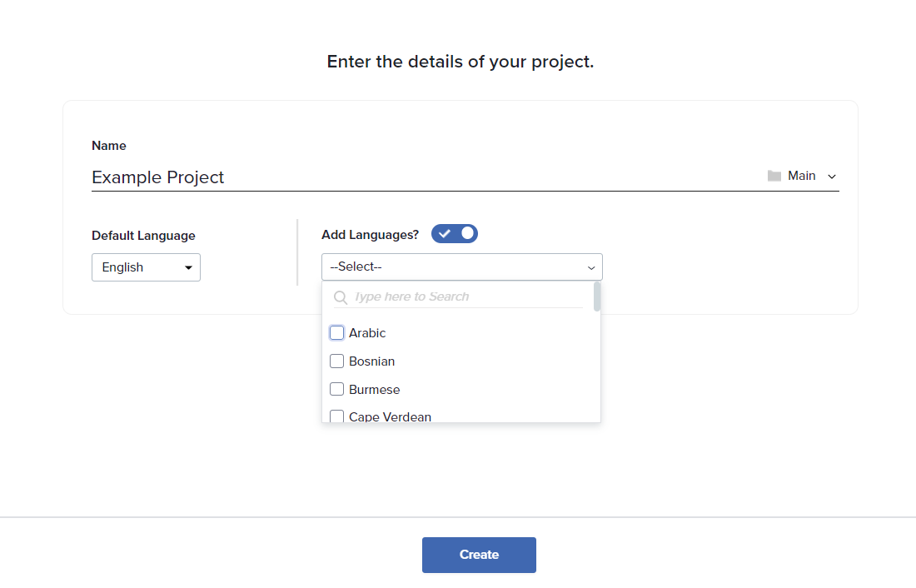Toggle the Add Languages switch off
Screen dimensions: 916x588
[x=455, y=234]
